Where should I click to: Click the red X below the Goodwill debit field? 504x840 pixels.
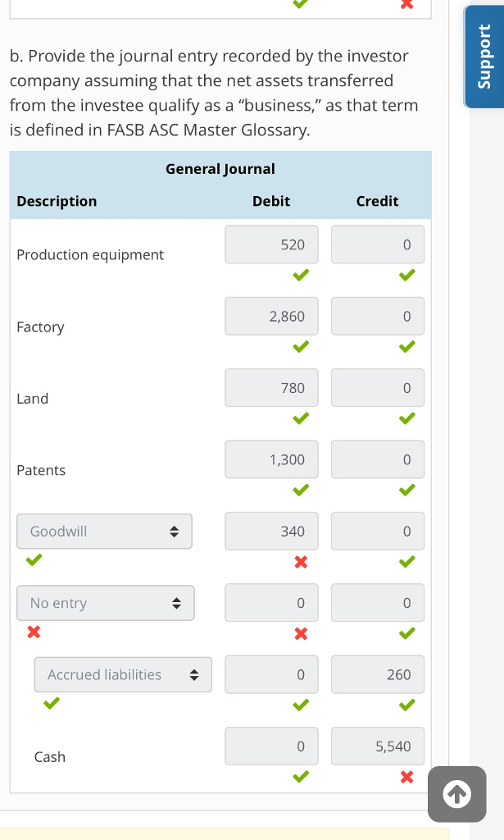coord(300,562)
